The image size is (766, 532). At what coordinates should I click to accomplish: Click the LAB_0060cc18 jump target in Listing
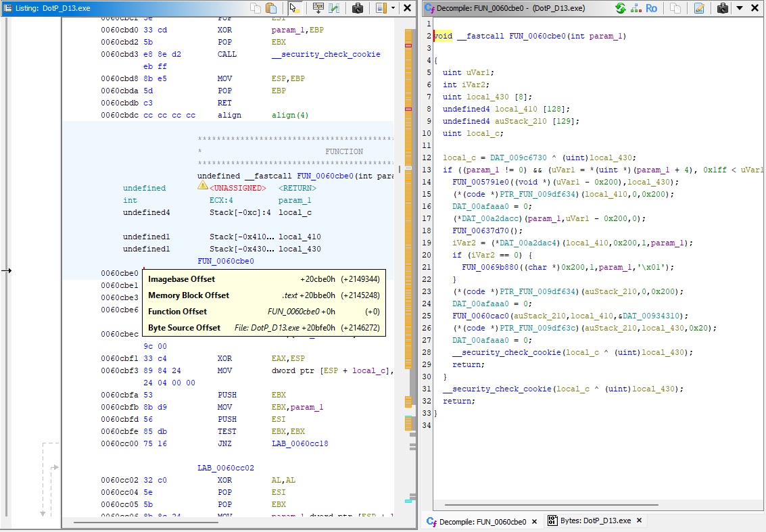pyautogui.click(x=302, y=443)
